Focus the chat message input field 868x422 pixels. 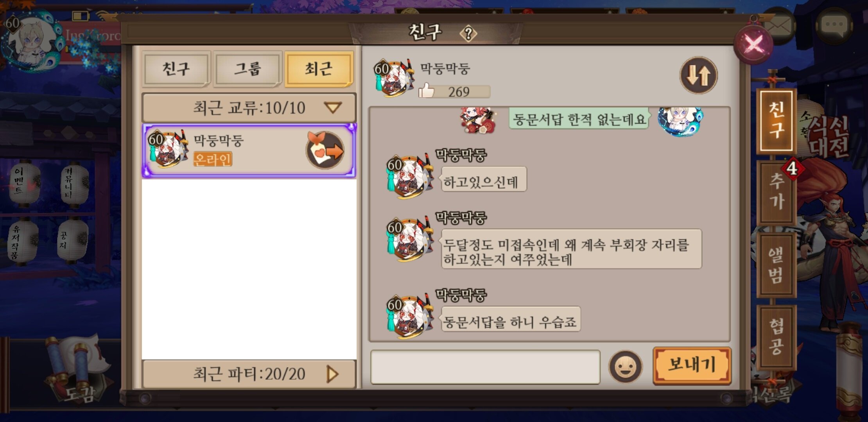tap(485, 367)
